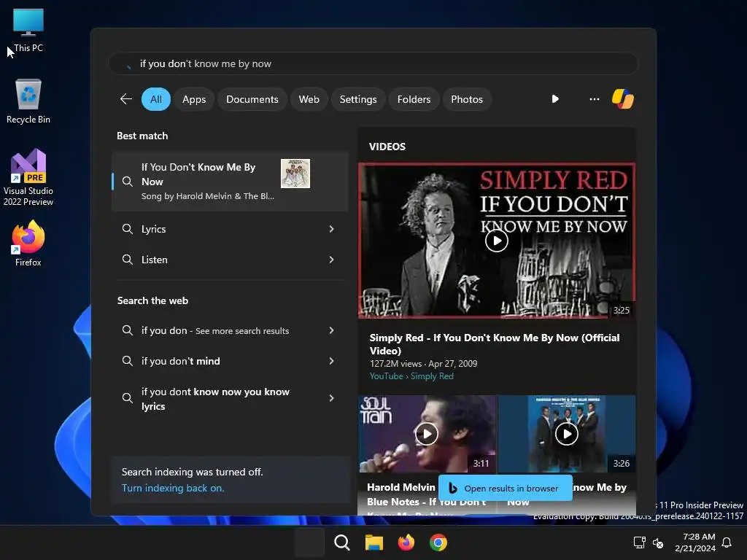Click the network display tray icon
The width and height of the screenshot is (747, 560).
639,542
